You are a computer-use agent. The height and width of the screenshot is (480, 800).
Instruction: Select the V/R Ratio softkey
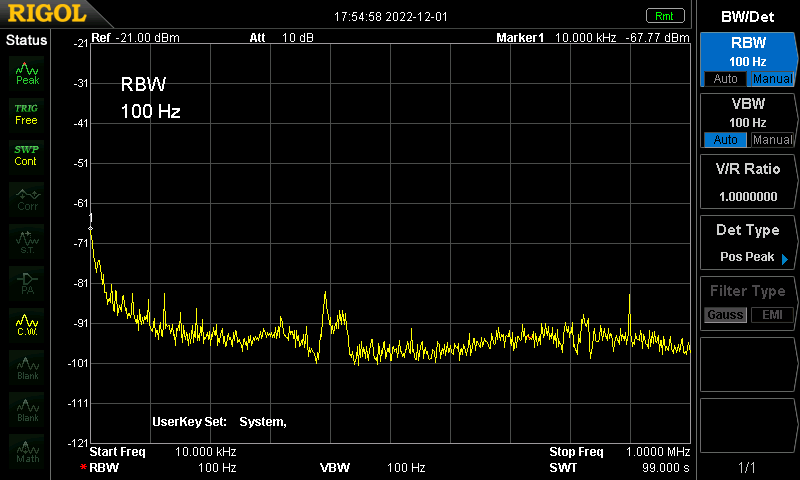(x=747, y=182)
